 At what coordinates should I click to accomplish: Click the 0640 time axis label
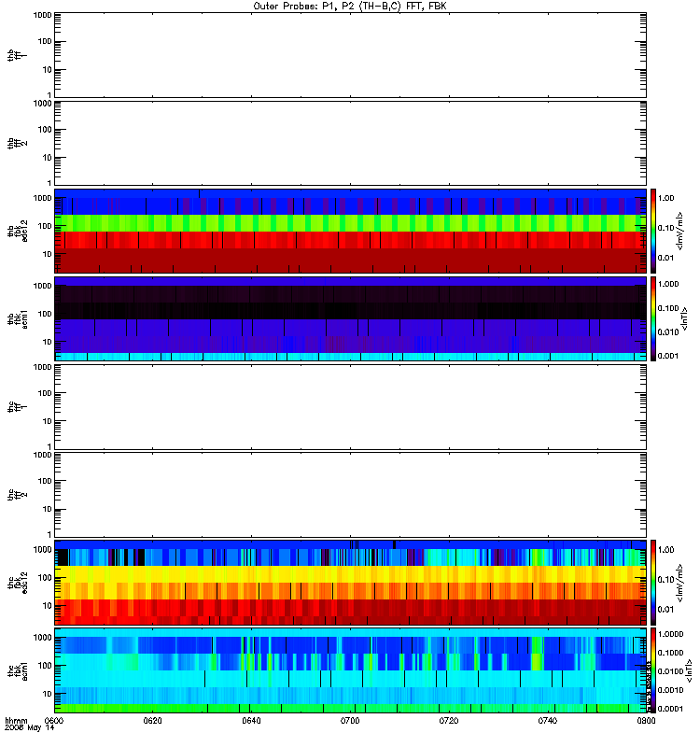251,720
